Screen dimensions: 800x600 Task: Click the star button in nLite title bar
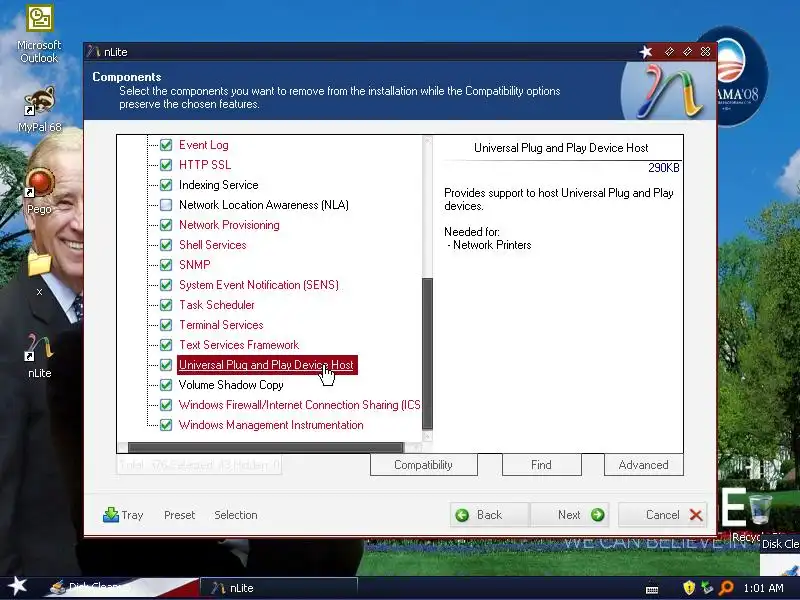coord(646,52)
